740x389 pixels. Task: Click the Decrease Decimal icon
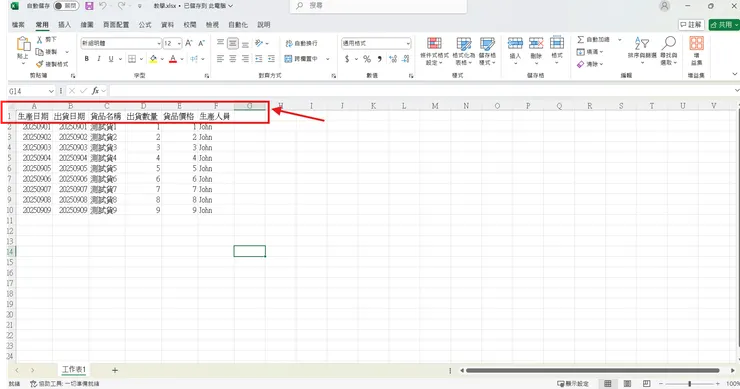click(405, 59)
